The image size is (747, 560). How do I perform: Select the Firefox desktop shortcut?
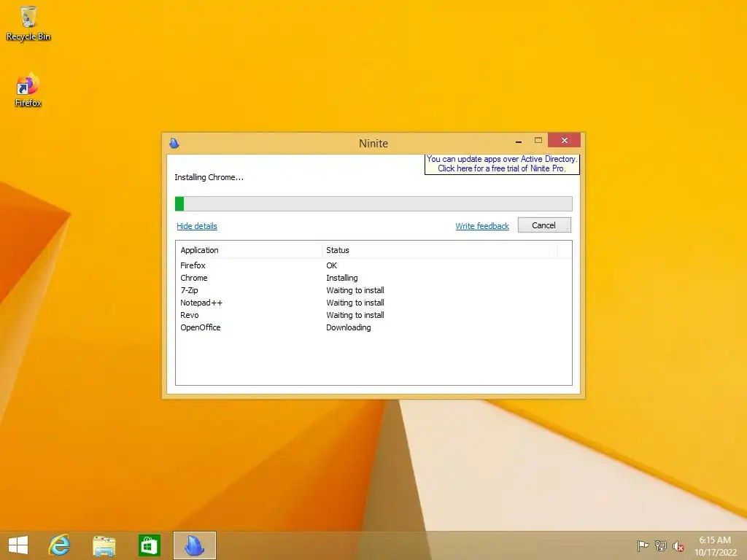pyautogui.click(x=28, y=90)
